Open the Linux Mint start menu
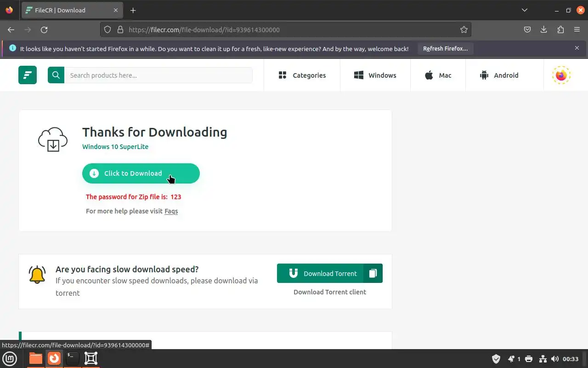Viewport: 588px width, 368px height. [x=10, y=358]
